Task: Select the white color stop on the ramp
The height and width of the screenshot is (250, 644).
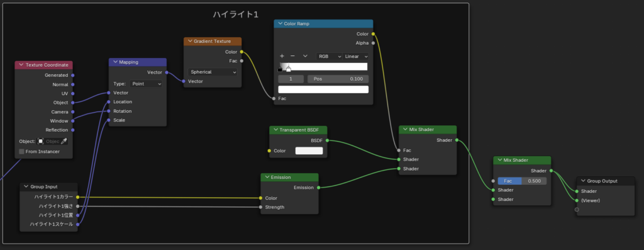Action: pyautogui.click(x=288, y=69)
